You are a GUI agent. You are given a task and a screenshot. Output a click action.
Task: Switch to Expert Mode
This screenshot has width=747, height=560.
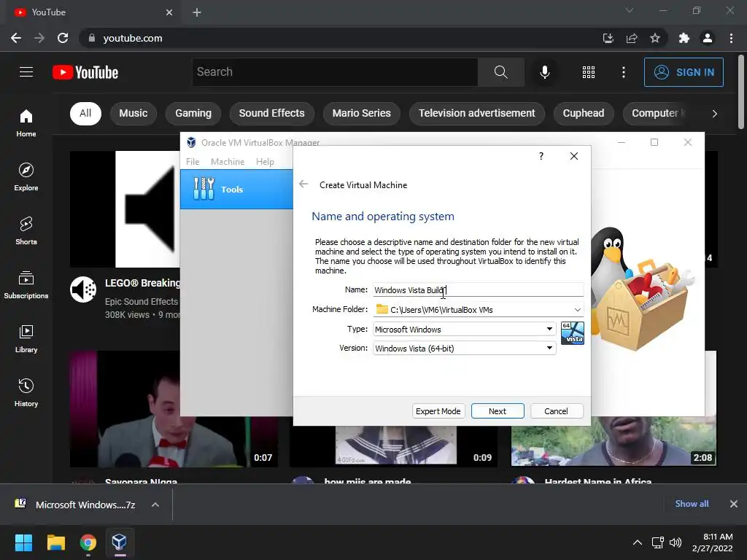point(438,411)
